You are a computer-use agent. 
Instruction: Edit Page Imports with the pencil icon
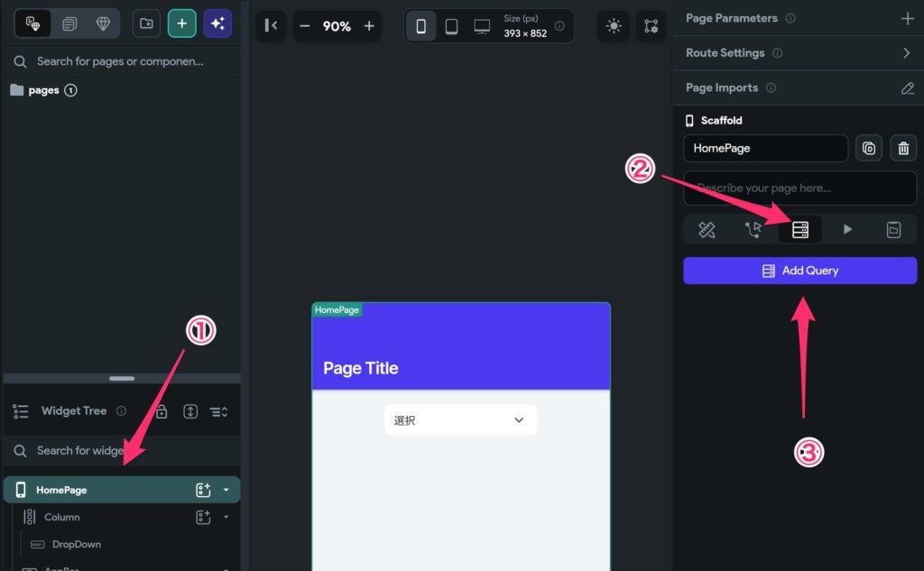907,88
